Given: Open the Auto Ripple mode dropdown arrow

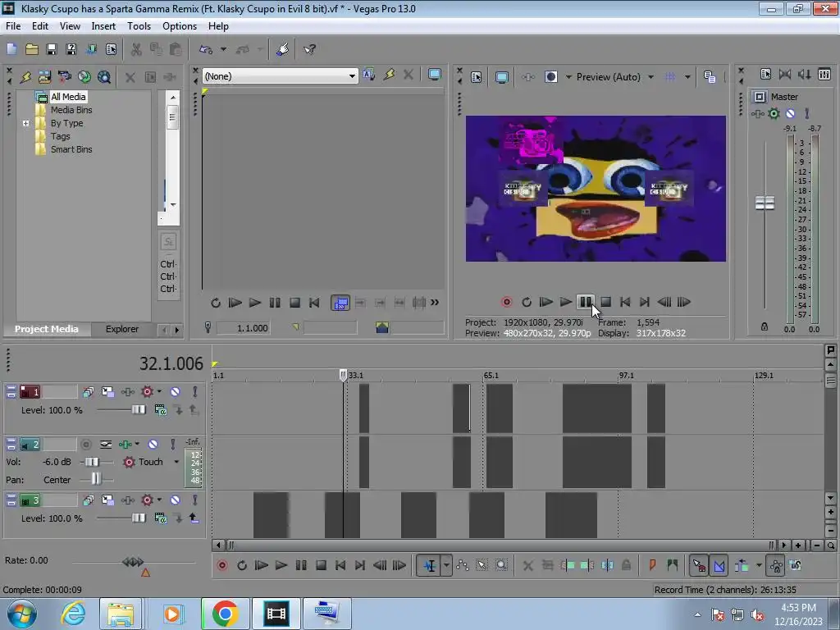Looking at the screenshot, I should [x=759, y=565].
